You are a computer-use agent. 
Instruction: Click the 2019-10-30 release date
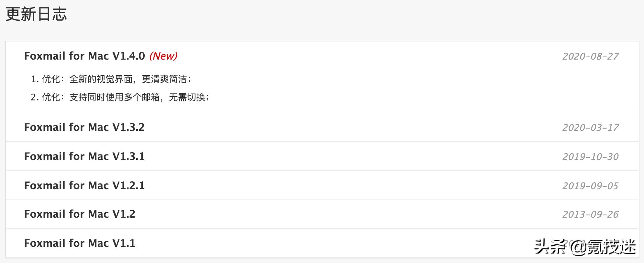tap(590, 157)
